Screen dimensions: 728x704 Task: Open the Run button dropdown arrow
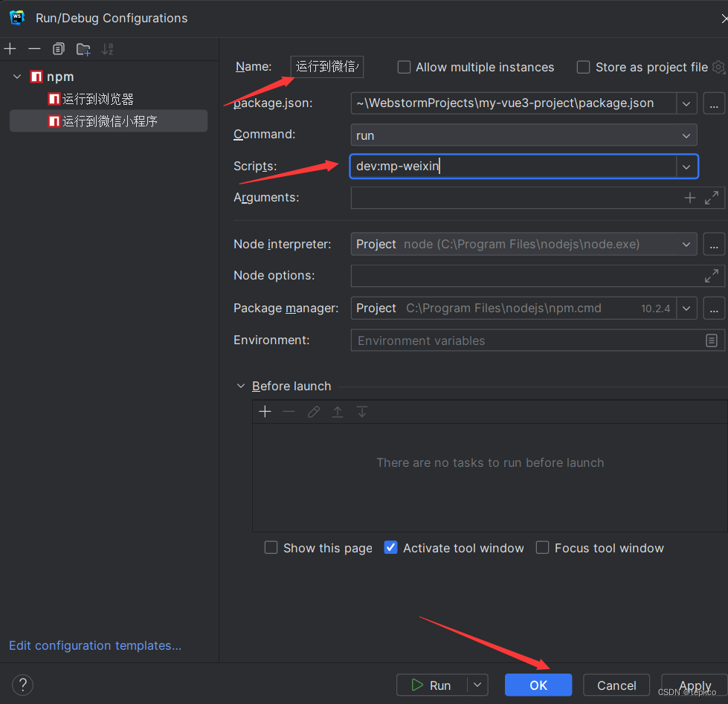pyautogui.click(x=477, y=685)
